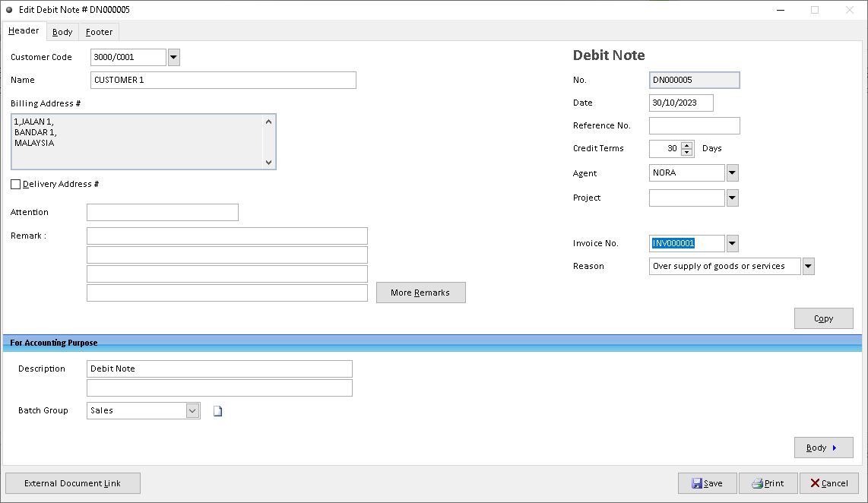Expand the Invoice No. dropdown
The height and width of the screenshot is (503, 868).
pyautogui.click(x=733, y=243)
